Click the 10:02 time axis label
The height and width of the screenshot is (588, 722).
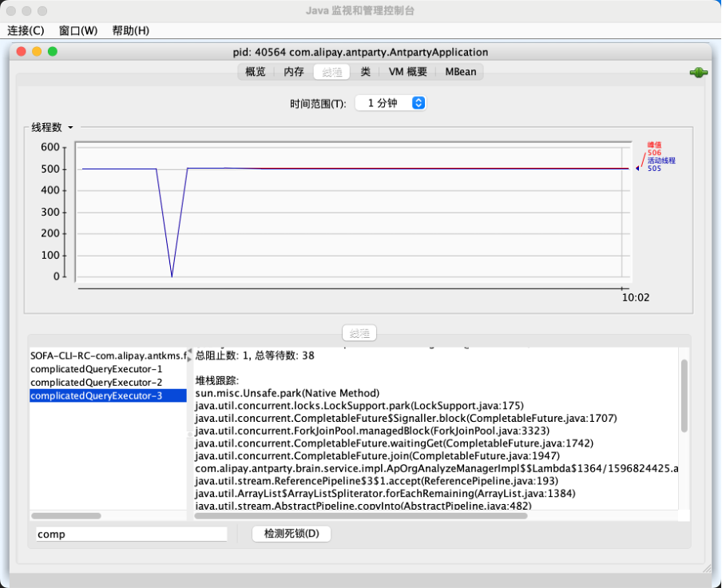(636, 298)
